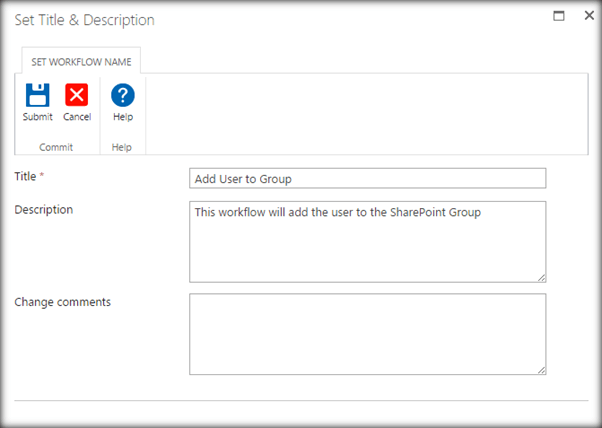Grab the Description box resize grip

click(541, 277)
